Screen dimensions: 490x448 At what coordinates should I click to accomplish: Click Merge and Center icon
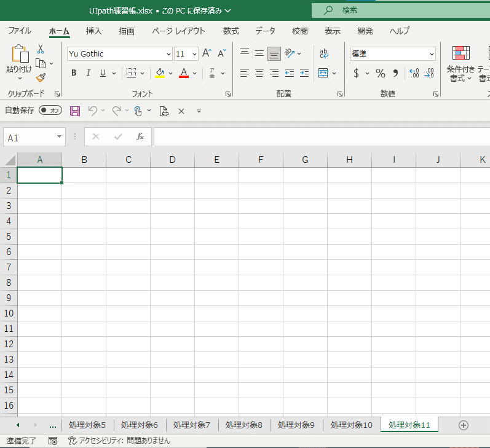(x=323, y=73)
